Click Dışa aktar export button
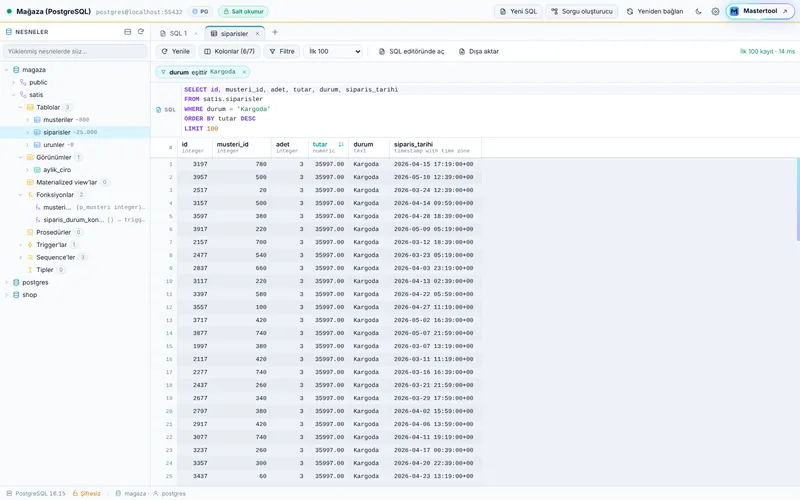This screenshot has width=800, height=500. tap(479, 52)
